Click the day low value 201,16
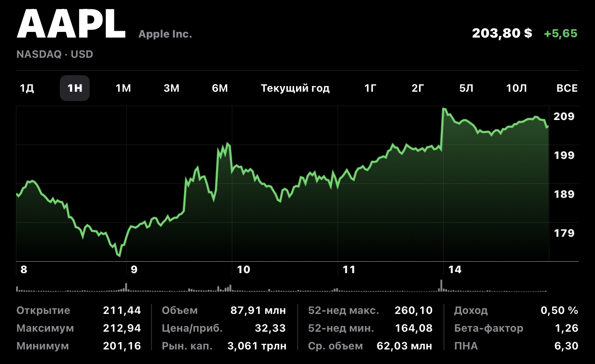Viewport: 595px width, 364px height. point(122,346)
